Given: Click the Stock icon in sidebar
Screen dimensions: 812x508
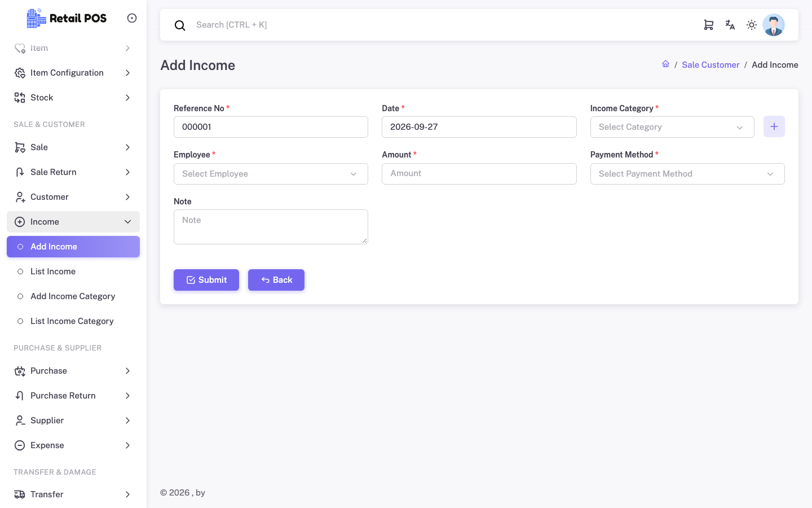Looking at the screenshot, I should 20,98.
